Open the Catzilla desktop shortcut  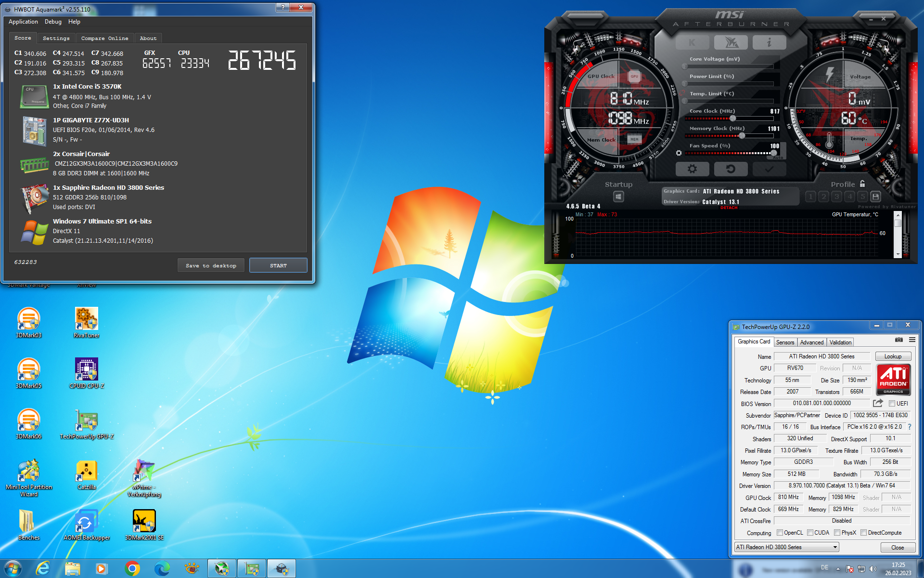pyautogui.click(x=87, y=474)
